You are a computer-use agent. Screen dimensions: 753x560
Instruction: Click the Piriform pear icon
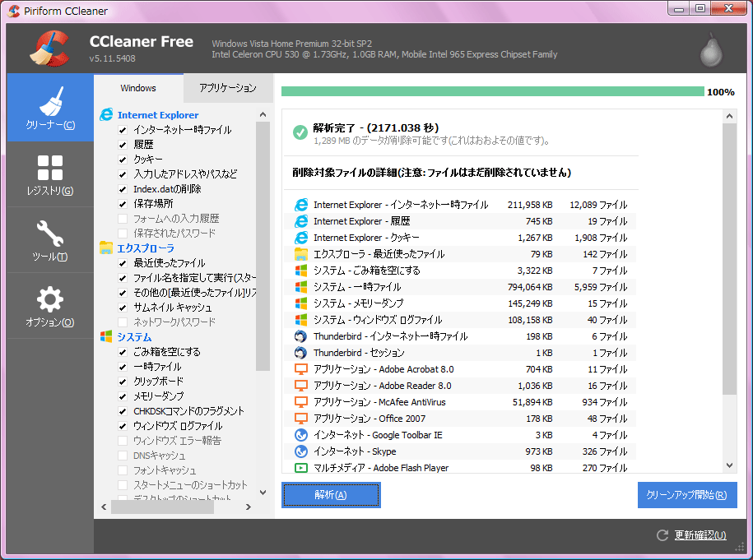pyautogui.click(x=711, y=49)
